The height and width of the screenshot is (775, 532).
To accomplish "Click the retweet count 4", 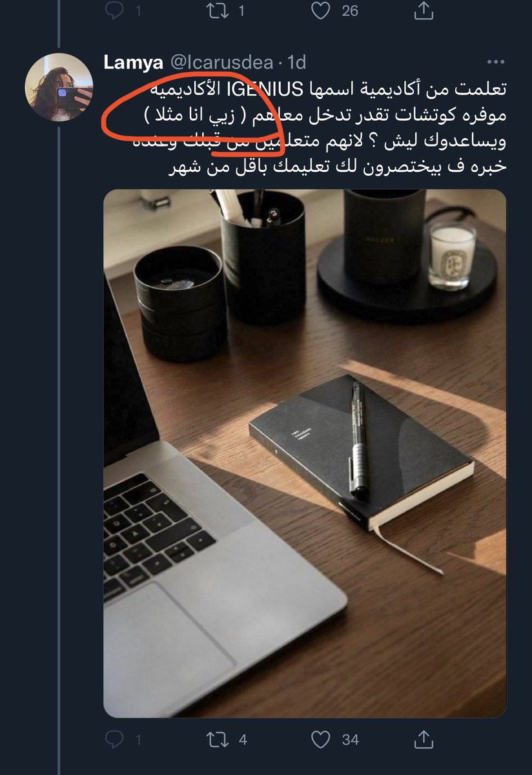I will 243,739.
